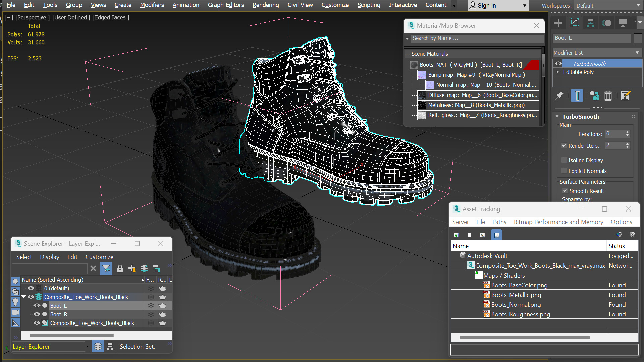Click the refresh icon in Asset Tracking

pyautogui.click(x=456, y=235)
